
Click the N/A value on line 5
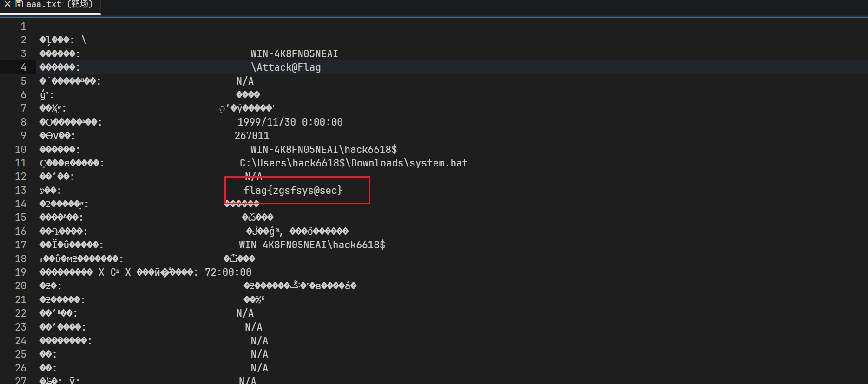coord(245,81)
